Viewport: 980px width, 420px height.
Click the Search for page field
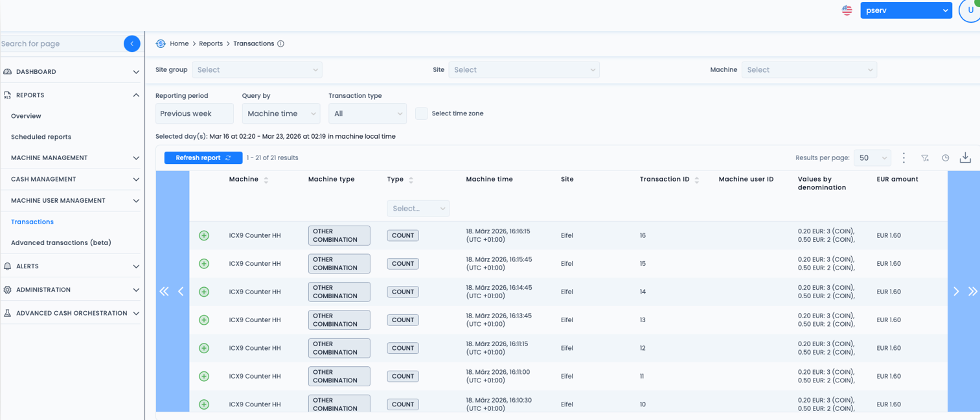61,43
